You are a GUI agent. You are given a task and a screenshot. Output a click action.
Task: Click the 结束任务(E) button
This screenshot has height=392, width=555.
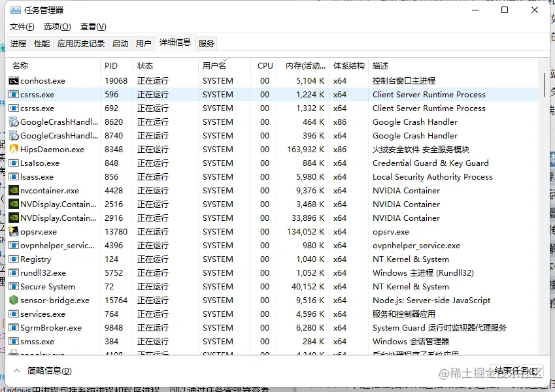[516, 371]
